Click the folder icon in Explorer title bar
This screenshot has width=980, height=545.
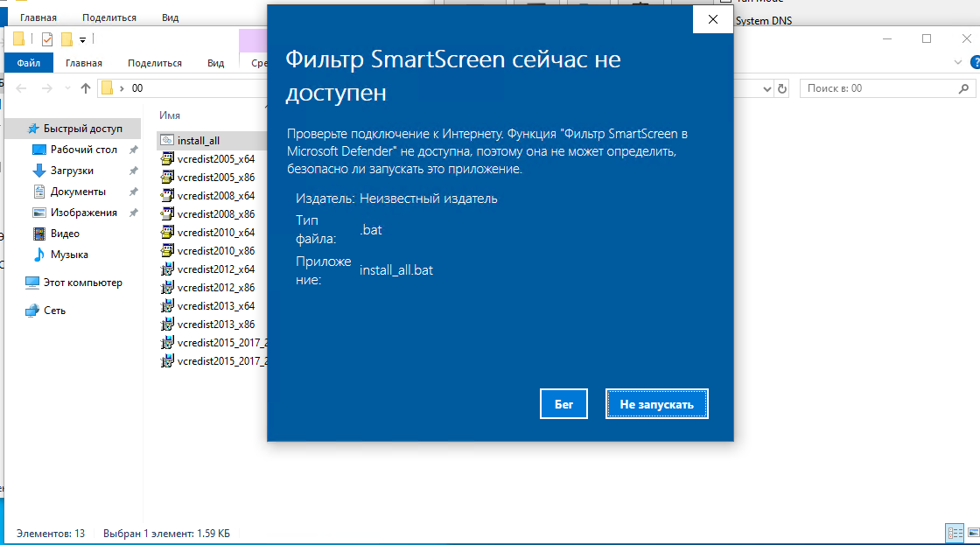click(x=18, y=39)
